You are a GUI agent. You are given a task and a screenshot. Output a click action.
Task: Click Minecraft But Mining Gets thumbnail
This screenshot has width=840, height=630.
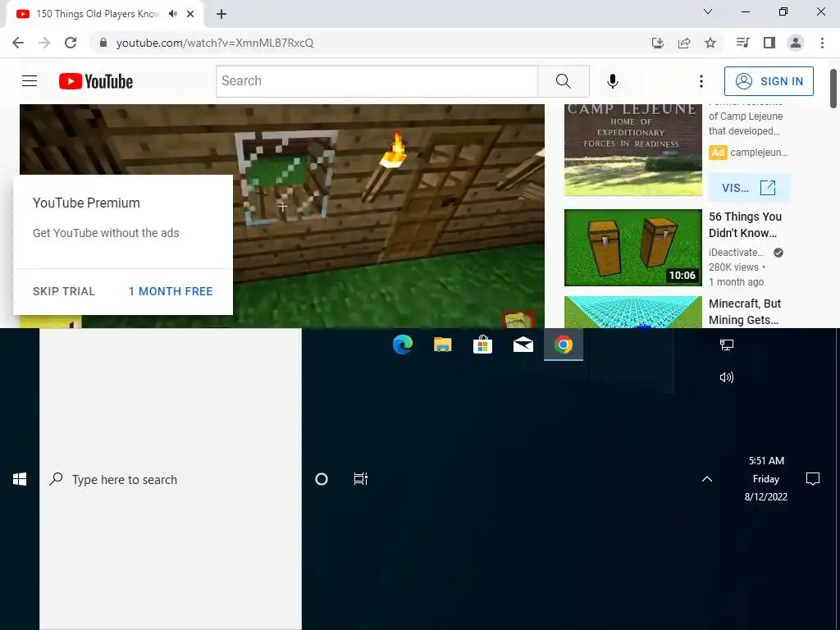tap(632, 312)
